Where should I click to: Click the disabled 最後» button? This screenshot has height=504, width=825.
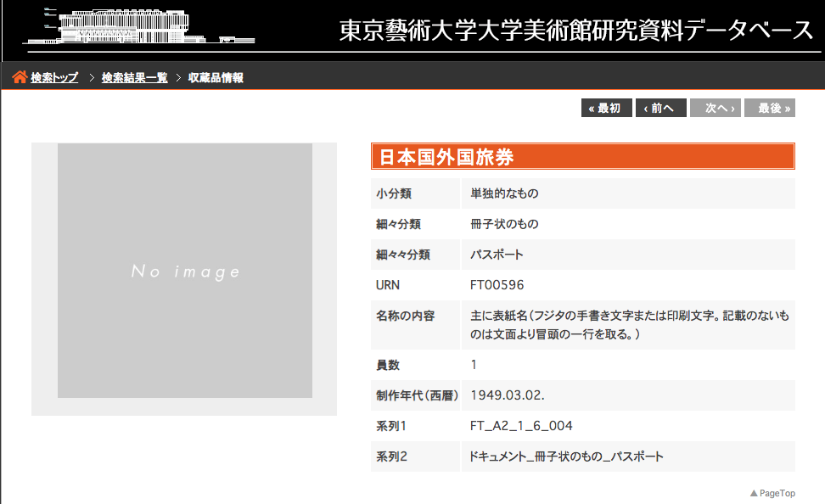coord(770,108)
